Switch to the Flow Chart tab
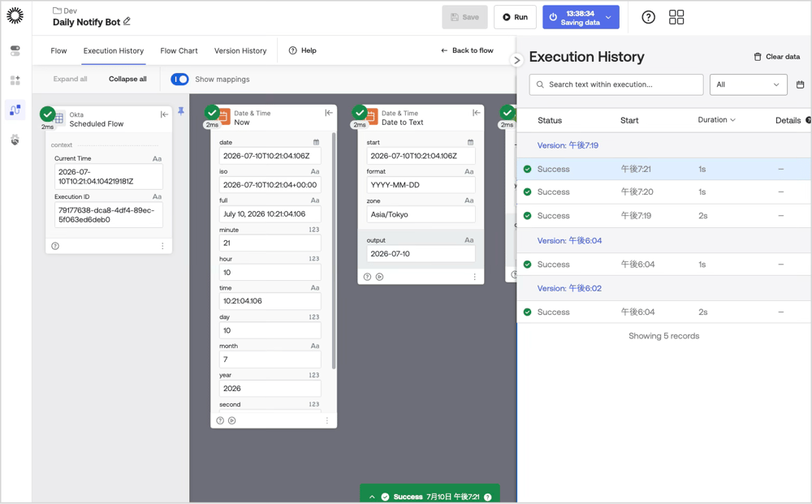The height and width of the screenshot is (504, 812). [x=179, y=50]
